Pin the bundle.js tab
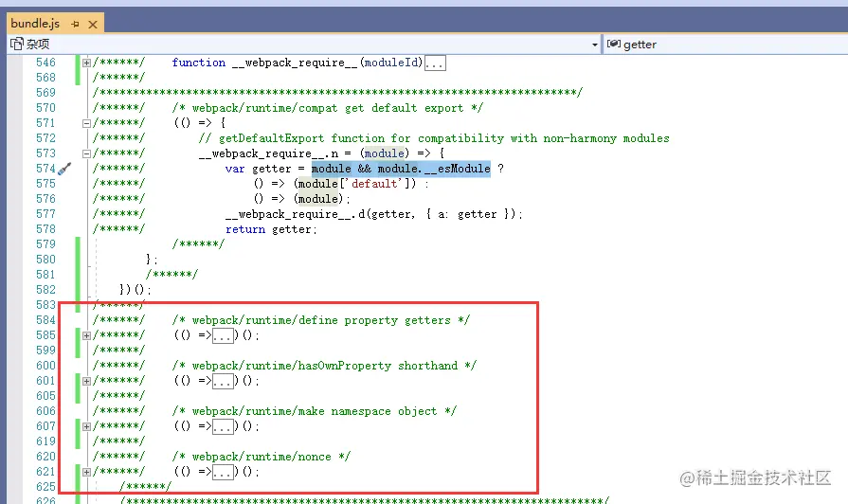 pyautogui.click(x=75, y=24)
